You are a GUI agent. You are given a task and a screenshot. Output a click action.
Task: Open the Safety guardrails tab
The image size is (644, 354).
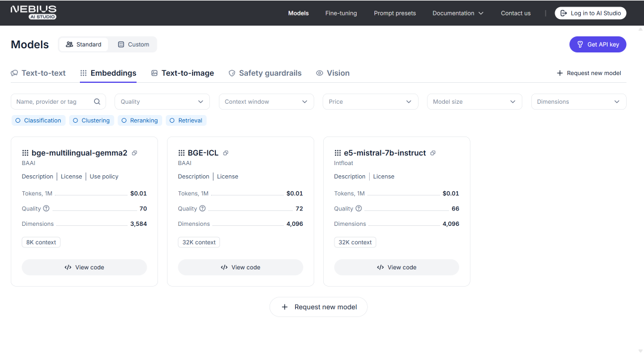tap(265, 73)
